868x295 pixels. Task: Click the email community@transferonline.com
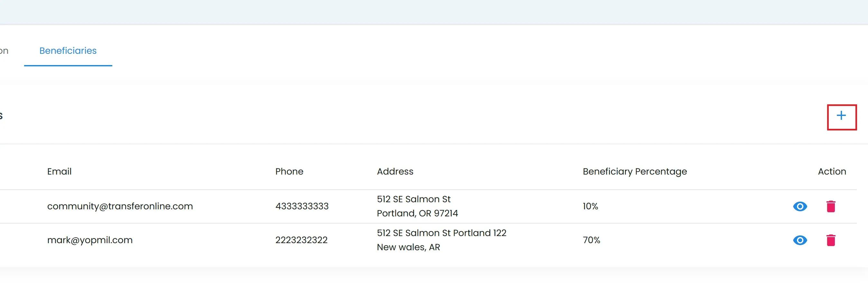(120, 206)
